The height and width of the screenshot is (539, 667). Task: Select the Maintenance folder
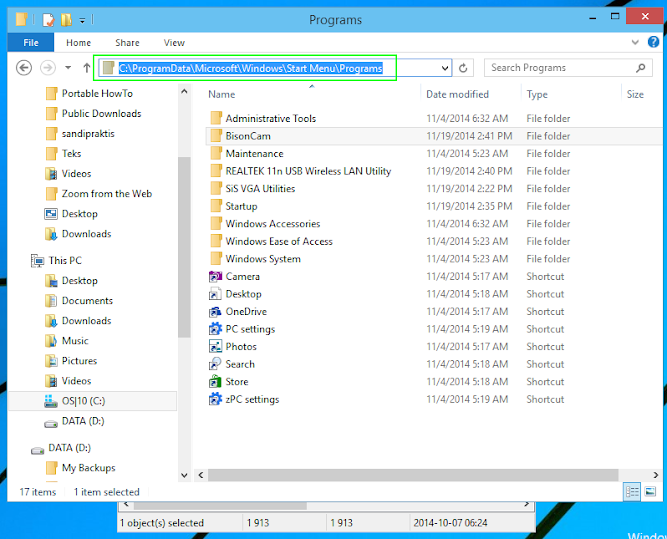click(x=254, y=154)
